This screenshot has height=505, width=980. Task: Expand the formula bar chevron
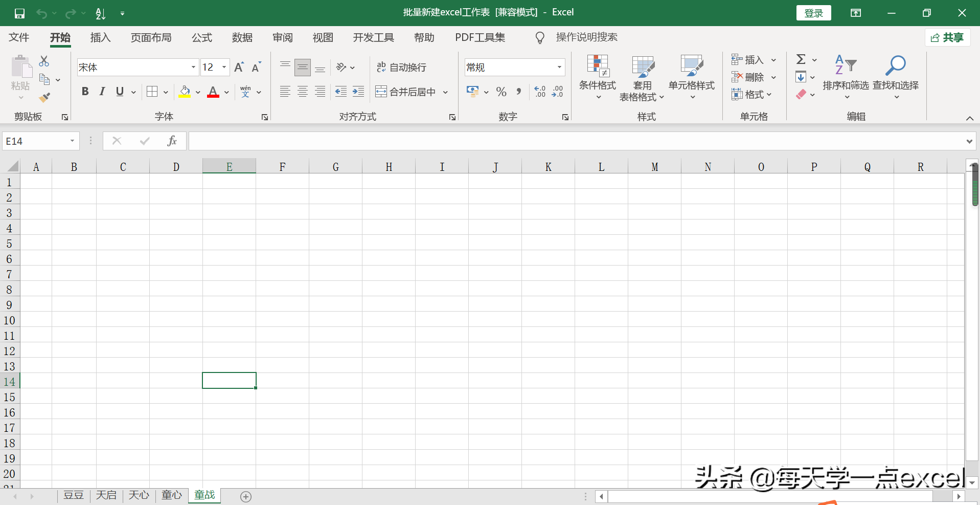969,141
